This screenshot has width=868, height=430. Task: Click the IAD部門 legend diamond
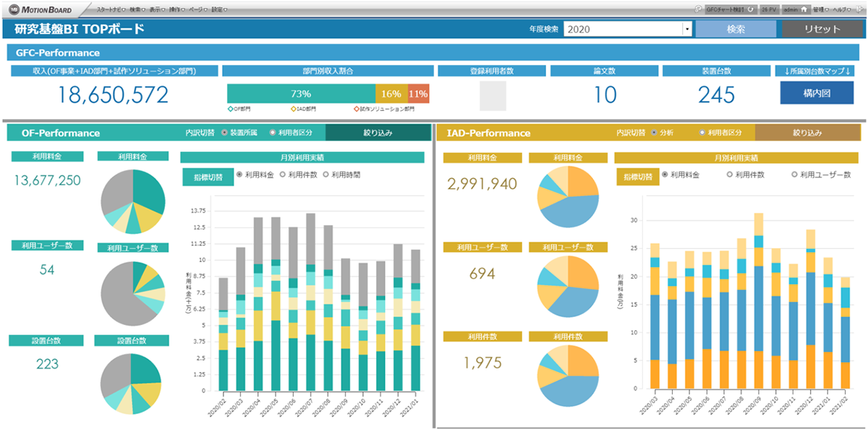(x=294, y=109)
